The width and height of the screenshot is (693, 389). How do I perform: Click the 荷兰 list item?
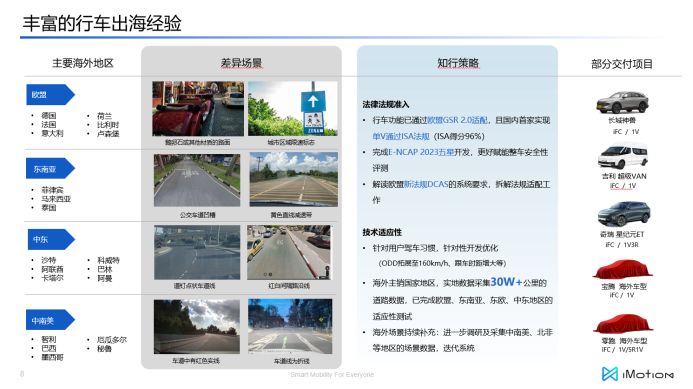click(x=104, y=116)
